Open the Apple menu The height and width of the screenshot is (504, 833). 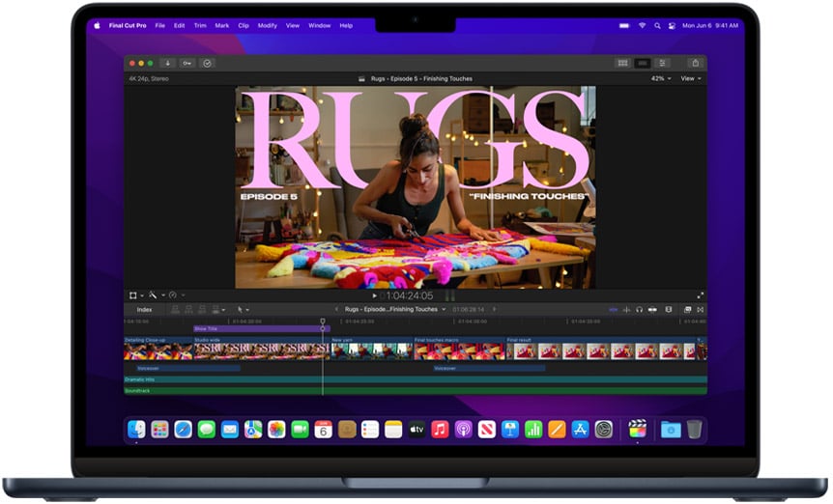coord(97,25)
